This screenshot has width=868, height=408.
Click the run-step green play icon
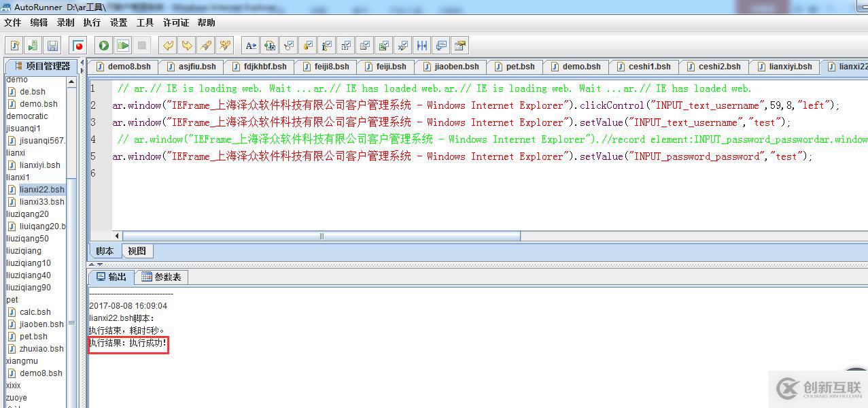point(122,46)
